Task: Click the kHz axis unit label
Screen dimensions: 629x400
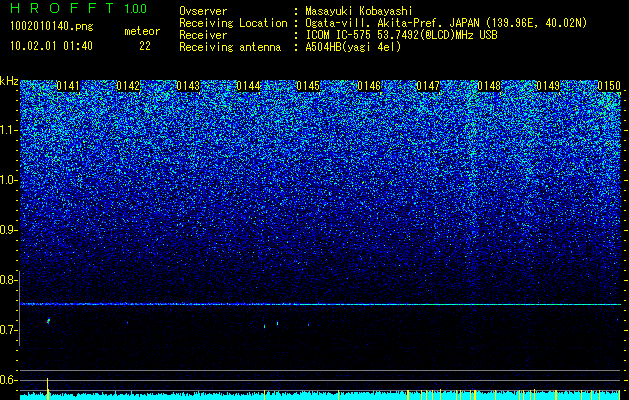Action: (x=9, y=81)
